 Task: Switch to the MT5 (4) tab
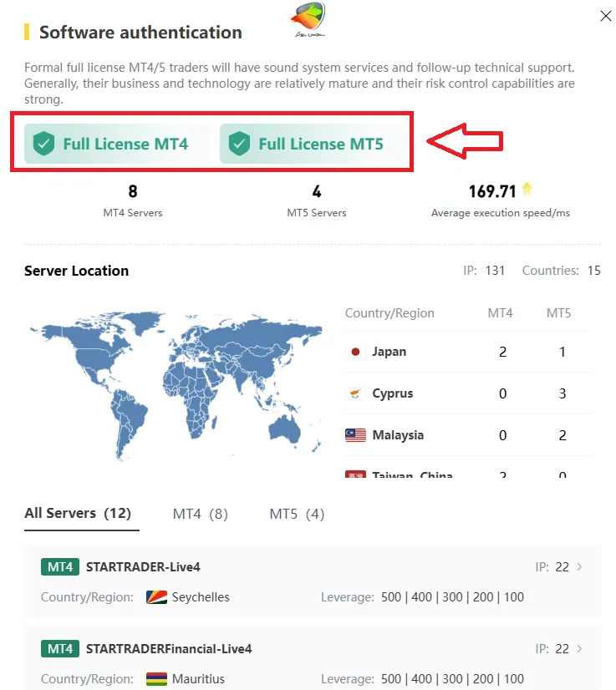[x=296, y=514]
